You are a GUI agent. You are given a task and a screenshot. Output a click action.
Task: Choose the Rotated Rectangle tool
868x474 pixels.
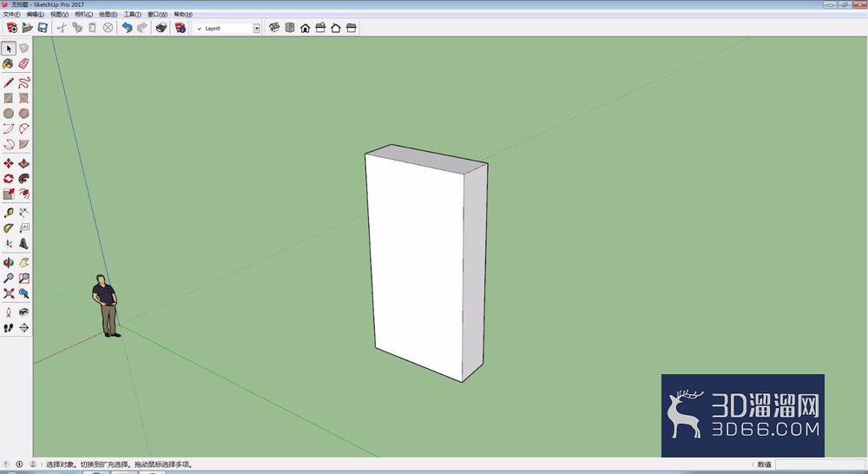point(23,98)
